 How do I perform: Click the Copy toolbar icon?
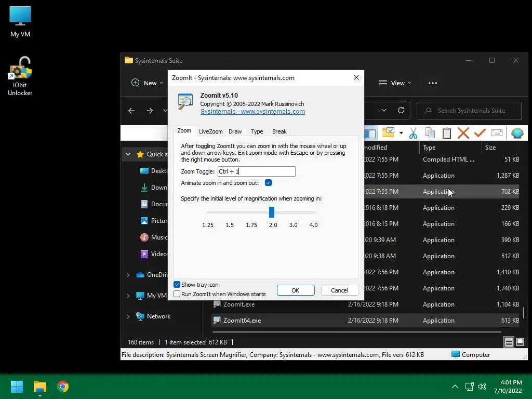point(430,133)
